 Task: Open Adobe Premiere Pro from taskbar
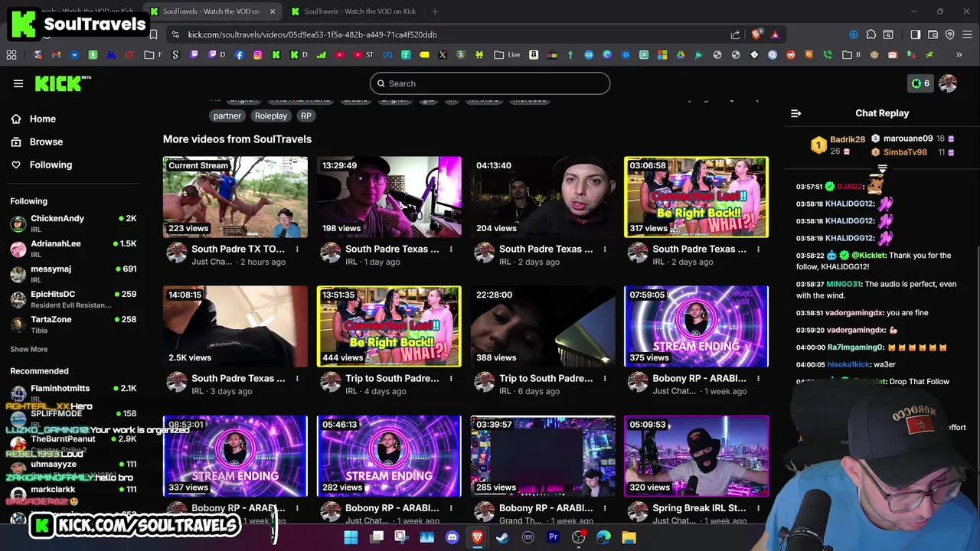[553, 537]
